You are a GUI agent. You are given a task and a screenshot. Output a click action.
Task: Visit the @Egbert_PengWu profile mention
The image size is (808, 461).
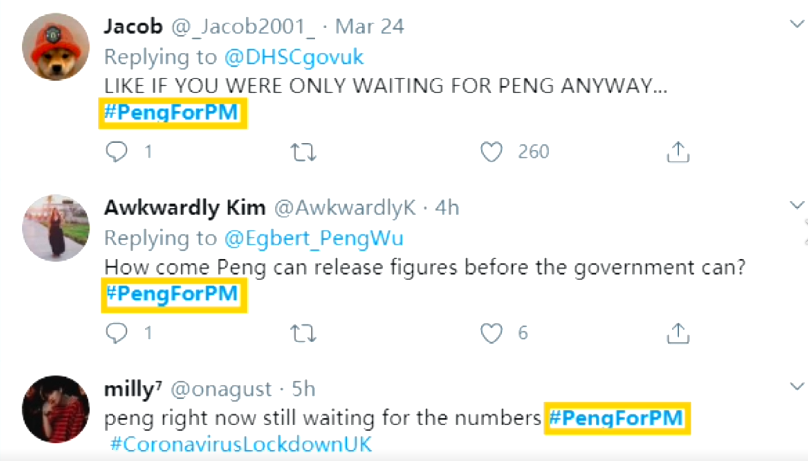coord(314,238)
